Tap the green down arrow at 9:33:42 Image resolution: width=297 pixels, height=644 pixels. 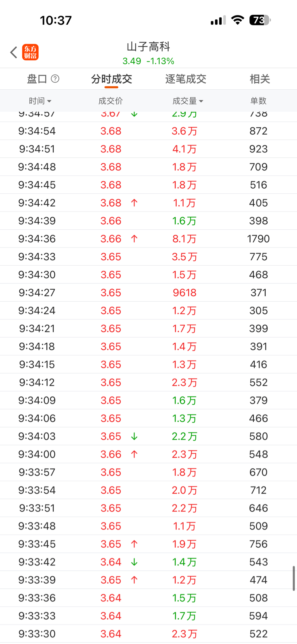[x=134, y=562]
